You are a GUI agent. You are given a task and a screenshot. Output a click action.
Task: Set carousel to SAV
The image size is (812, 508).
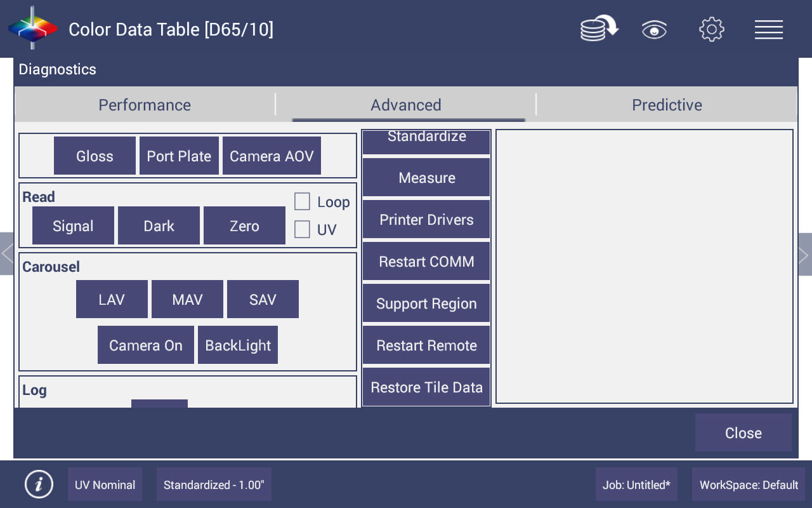[263, 299]
